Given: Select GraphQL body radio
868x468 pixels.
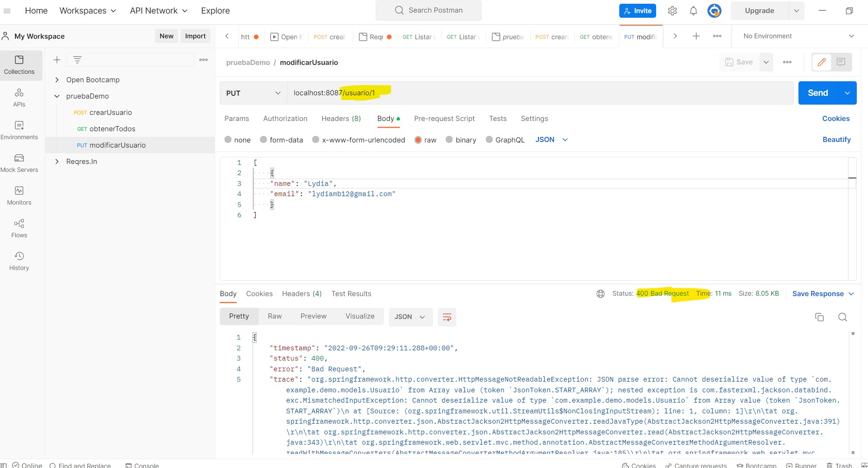Looking at the screenshot, I should pyautogui.click(x=489, y=140).
